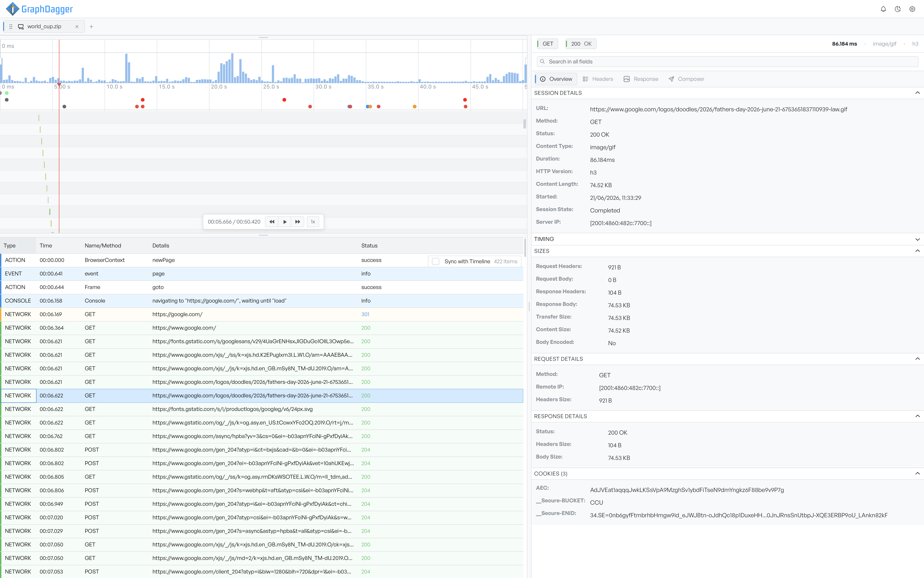Switch to the Headers tab
This screenshot has width=924, height=578.
coord(598,79)
